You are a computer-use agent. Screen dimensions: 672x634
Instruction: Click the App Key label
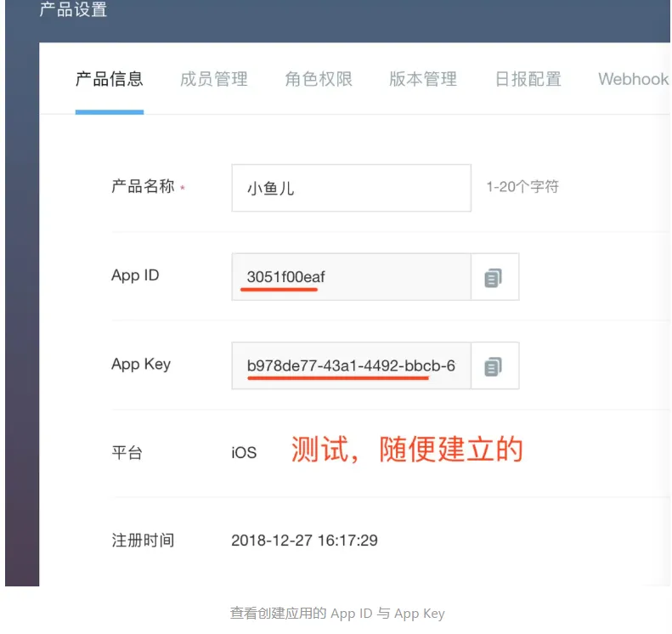[x=141, y=365]
